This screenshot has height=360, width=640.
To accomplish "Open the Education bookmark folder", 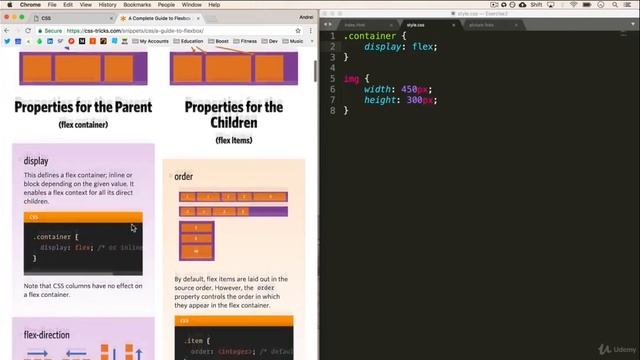I will click(x=188, y=41).
